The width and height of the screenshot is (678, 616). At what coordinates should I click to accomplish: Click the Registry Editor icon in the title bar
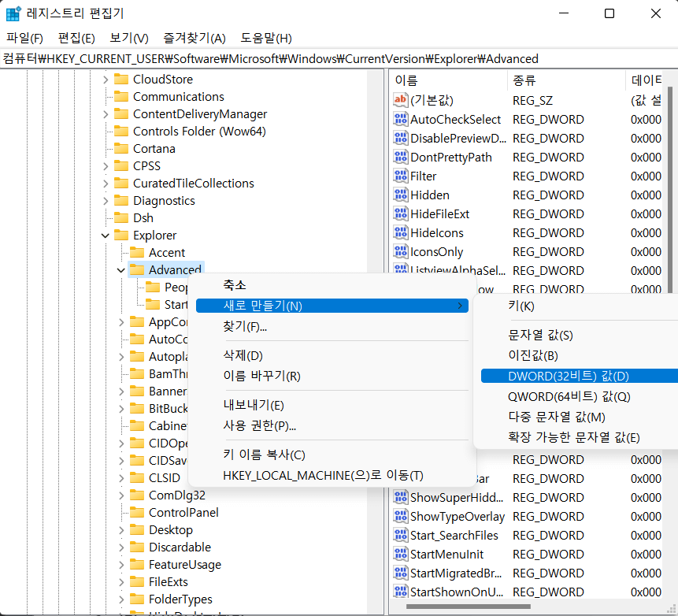[13, 13]
